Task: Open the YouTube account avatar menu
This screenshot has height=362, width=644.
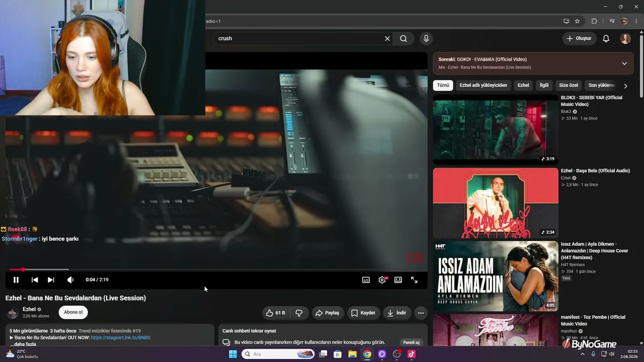Action: click(625, 39)
